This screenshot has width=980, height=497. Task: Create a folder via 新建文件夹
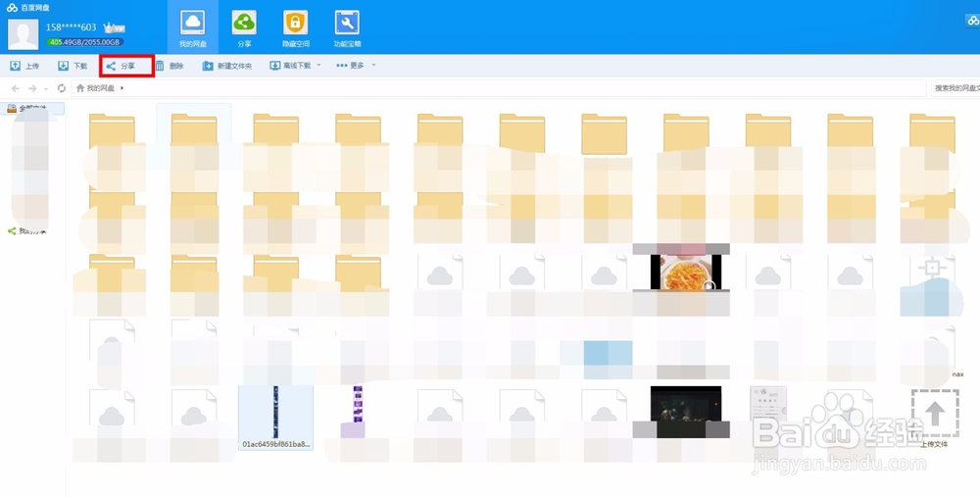tap(227, 66)
